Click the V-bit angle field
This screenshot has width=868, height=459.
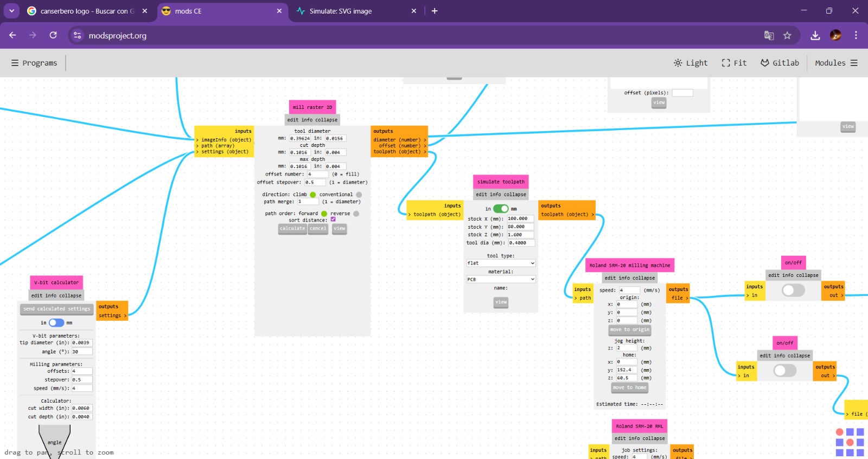click(82, 352)
